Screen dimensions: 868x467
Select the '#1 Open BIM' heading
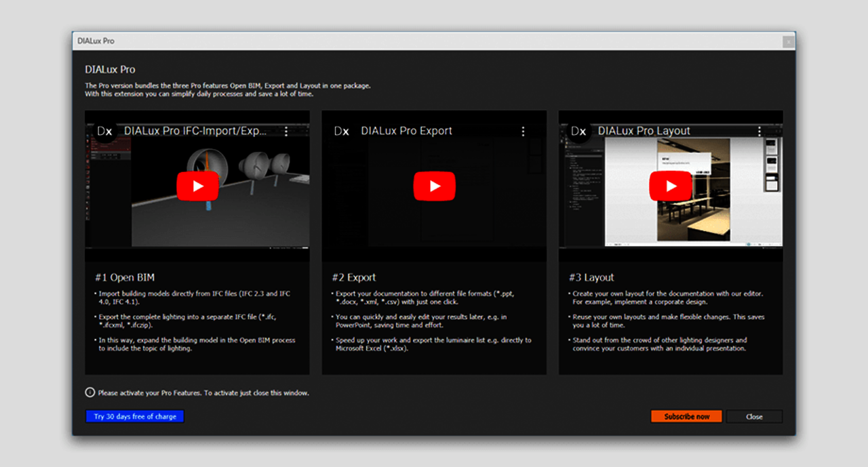point(125,277)
